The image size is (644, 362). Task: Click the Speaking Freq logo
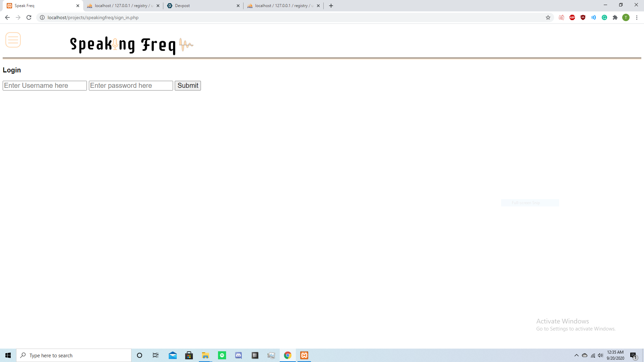131,45
